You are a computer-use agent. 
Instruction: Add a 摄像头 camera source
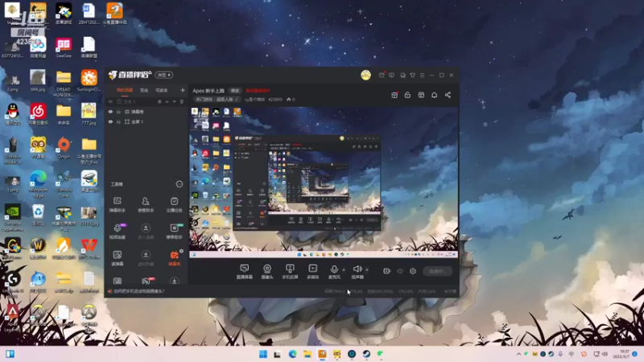[x=267, y=272]
